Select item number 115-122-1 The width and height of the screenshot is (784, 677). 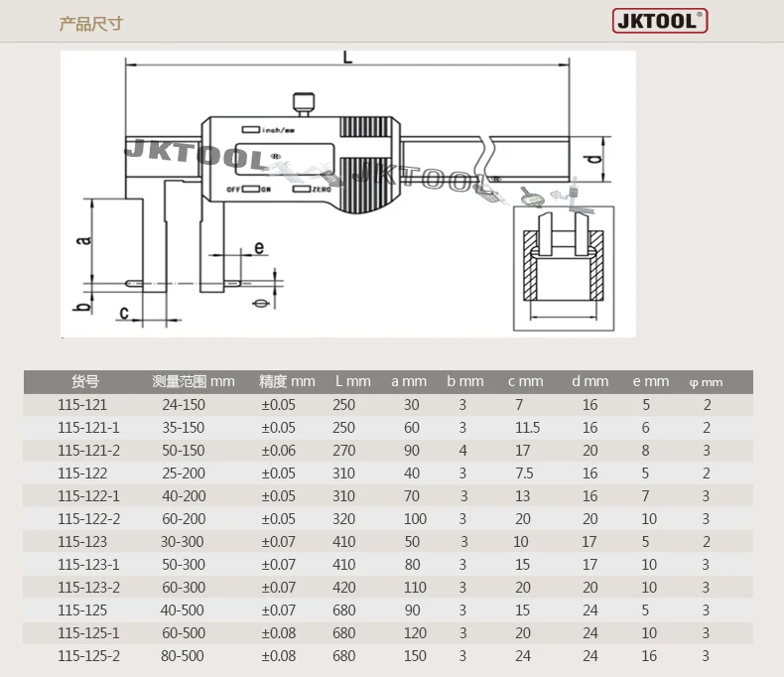pos(88,496)
